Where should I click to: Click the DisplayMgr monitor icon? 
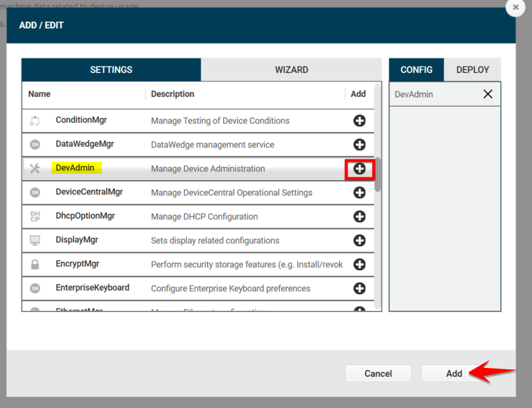pyautogui.click(x=35, y=240)
